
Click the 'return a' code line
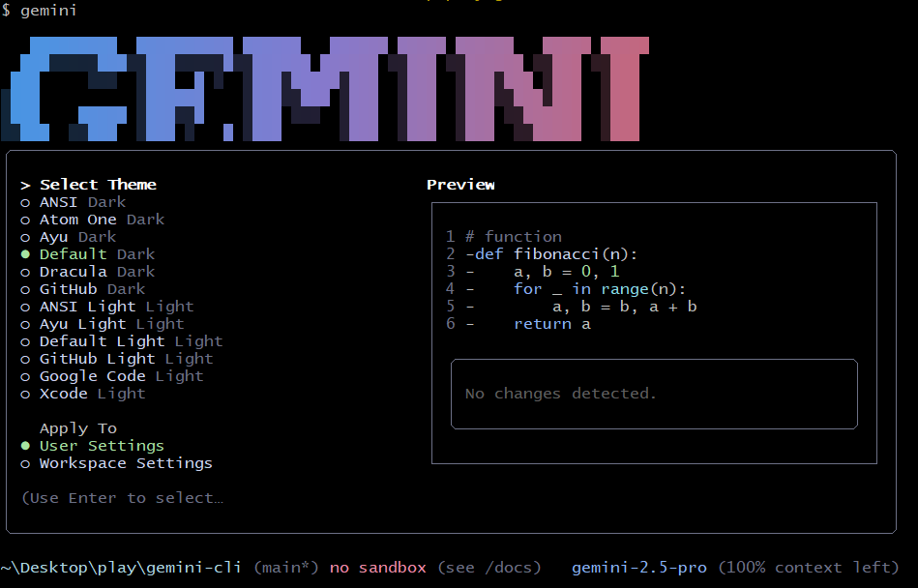[x=552, y=324]
